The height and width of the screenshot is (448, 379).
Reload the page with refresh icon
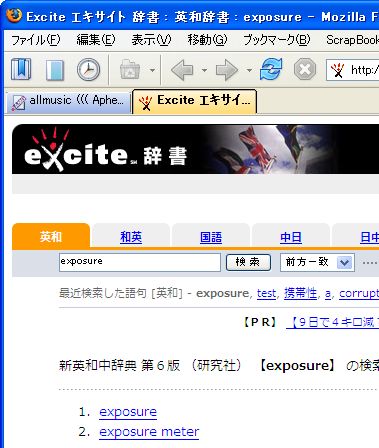[x=271, y=69]
